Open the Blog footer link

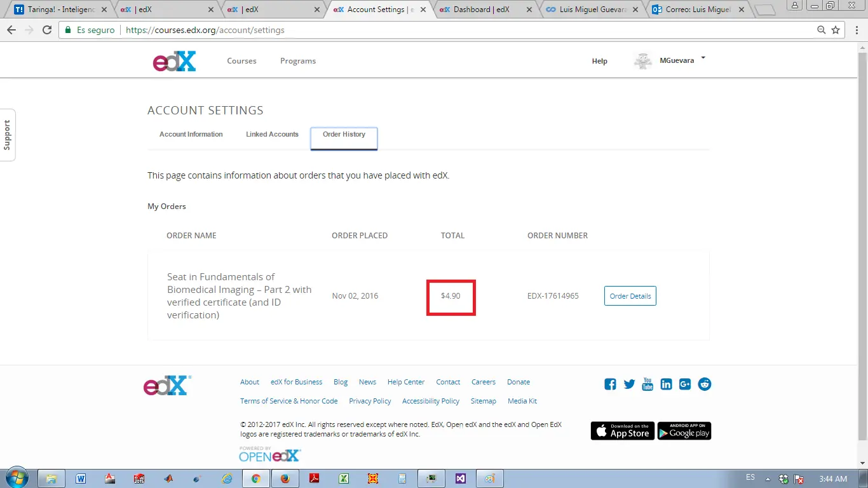pos(341,382)
